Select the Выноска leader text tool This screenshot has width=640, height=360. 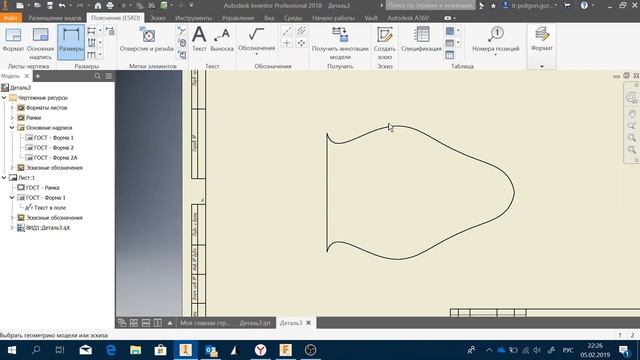click(222, 40)
